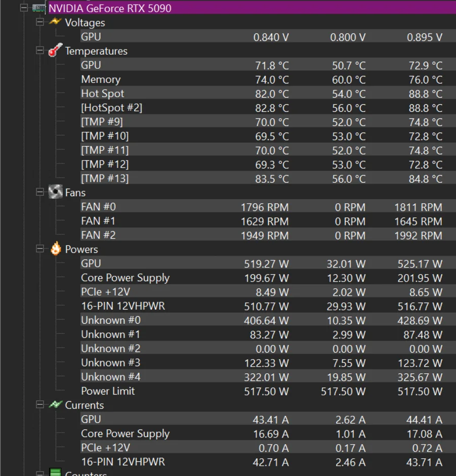
Task: Select the [TMP #13] row
Action: pyautogui.click(x=268, y=178)
